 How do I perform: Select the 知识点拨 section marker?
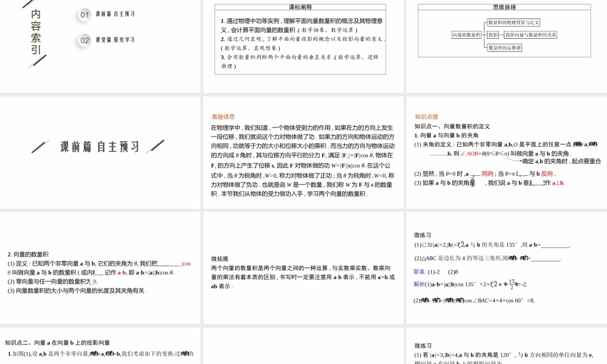[427, 116]
